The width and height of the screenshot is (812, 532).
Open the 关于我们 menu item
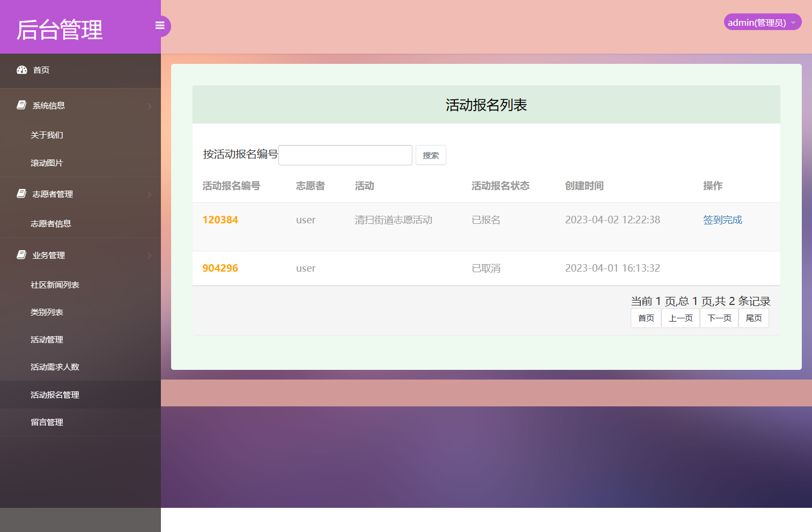pos(45,135)
